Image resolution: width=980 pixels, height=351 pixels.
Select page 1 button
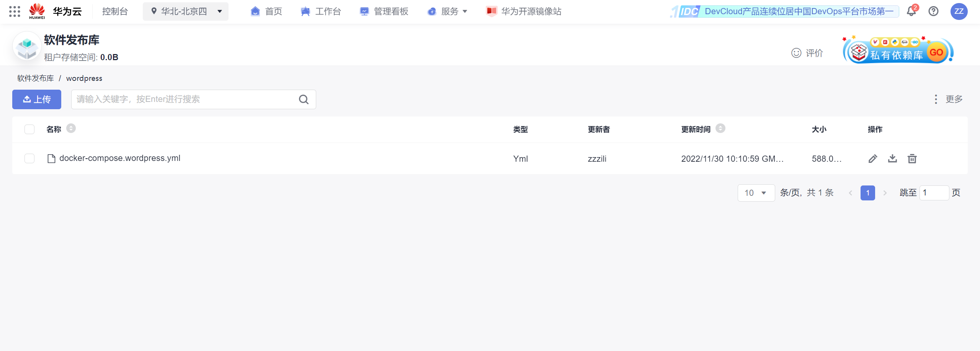point(868,193)
